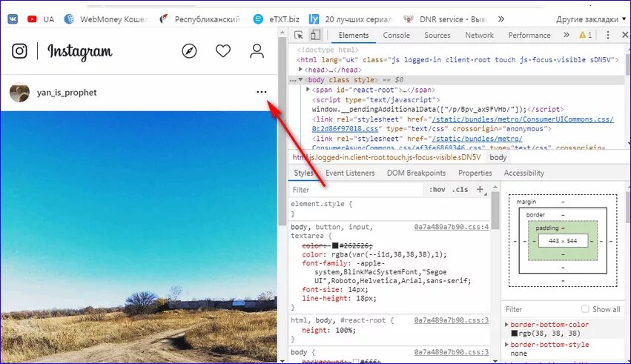Switch to the Properties tab
The width and height of the screenshot is (631, 364).
pos(475,173)
